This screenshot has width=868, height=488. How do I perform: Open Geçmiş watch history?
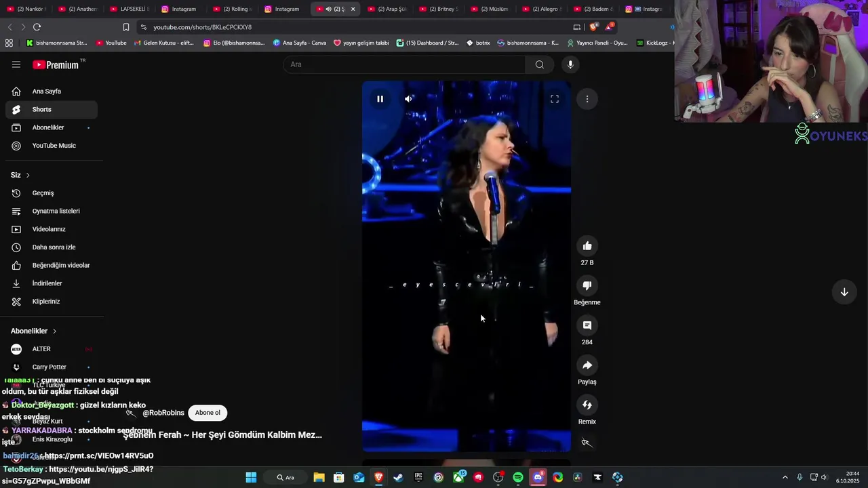pyautogui.click(x=52, y=193)
